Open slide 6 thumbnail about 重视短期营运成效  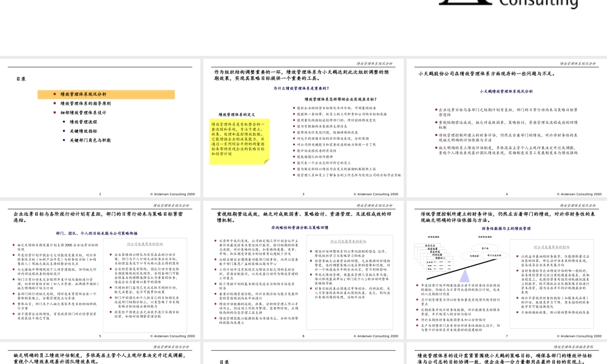point(303,270)
